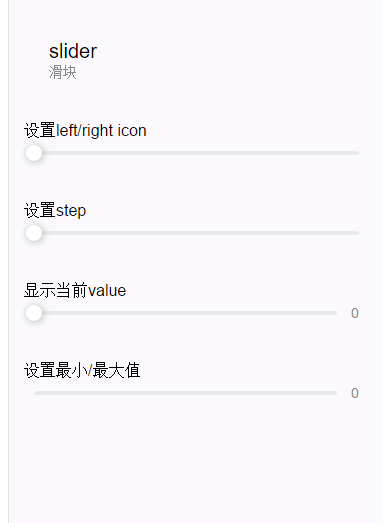Set the 最小/最大值 slider to midpoint
The width and height of the screenshot is (384, 523).
(x=185, y=393)
